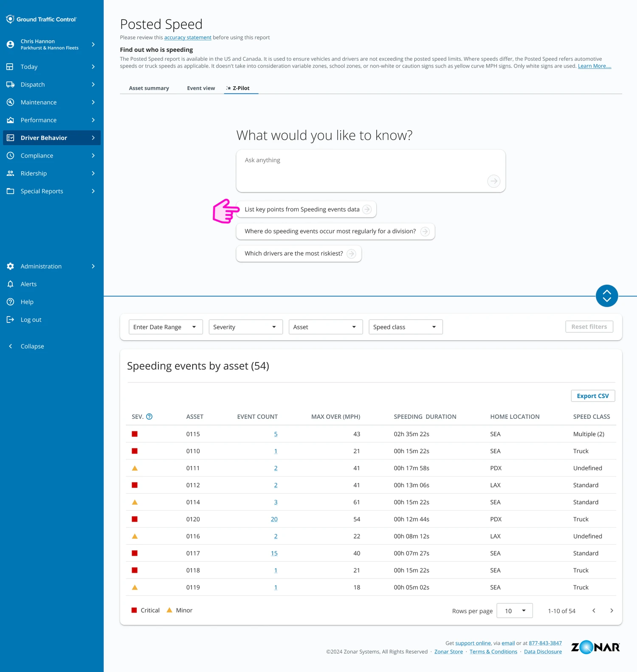The height and width of the screenshot is (672, 637).
Task: Click the SEV. help question mark icon
Action: click(149, 417)
